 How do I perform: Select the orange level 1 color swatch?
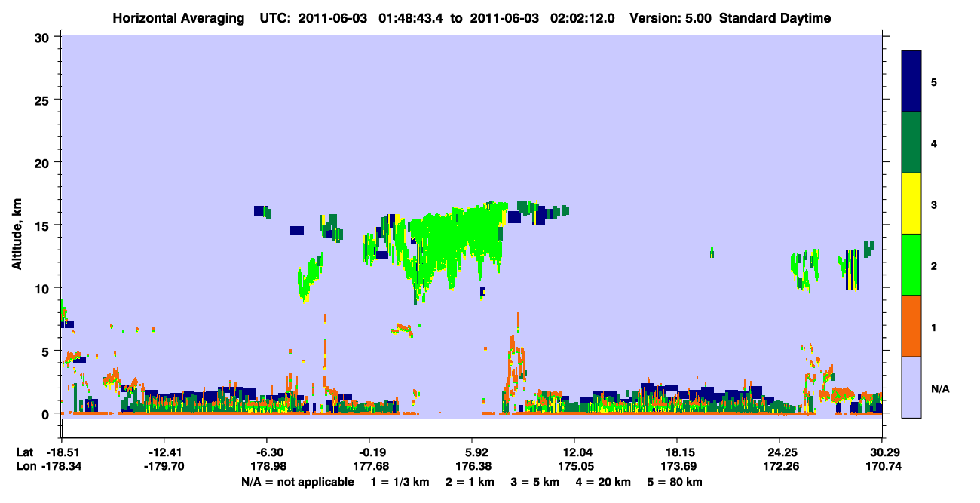(x=911, y=326)
